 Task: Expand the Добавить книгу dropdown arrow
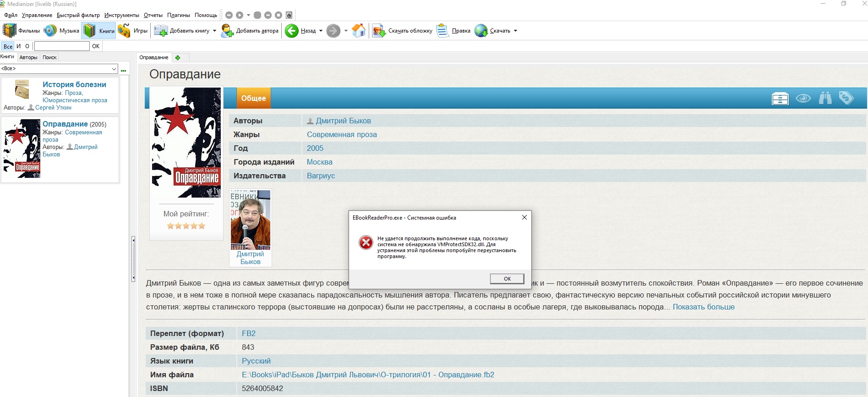click(x=214, y=31)
